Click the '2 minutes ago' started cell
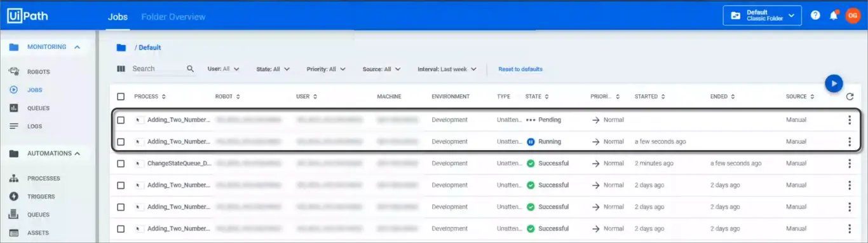The height and width of the screenshot is (243, 868). pos(654,163)
